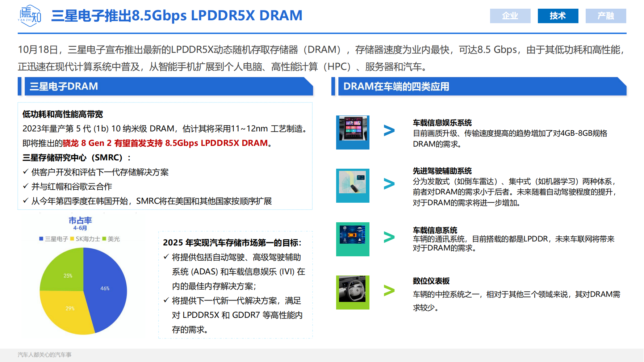The width and height of the screenshot is (644, 362).
Task: Click the arrow icon beside 车载信息娱乐系统
Action: [389, 130]
